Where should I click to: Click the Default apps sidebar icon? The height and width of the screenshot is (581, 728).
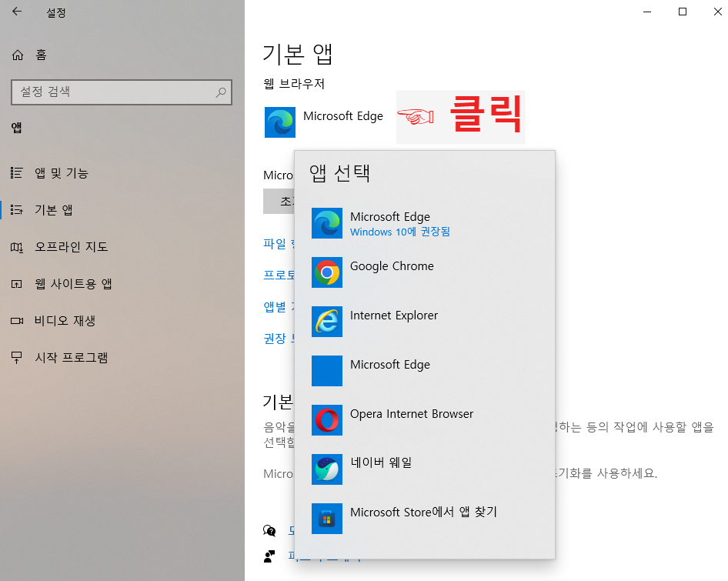[17, 210]
